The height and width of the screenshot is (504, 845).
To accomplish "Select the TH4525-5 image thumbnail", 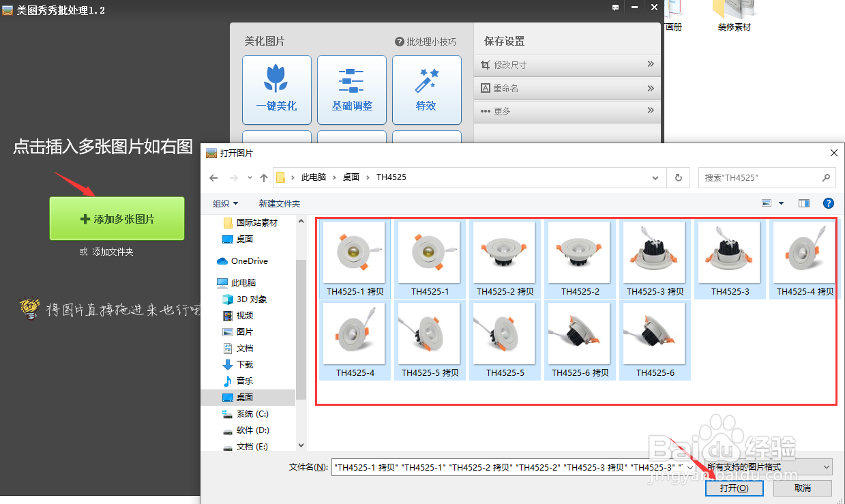I will point(505,334).
